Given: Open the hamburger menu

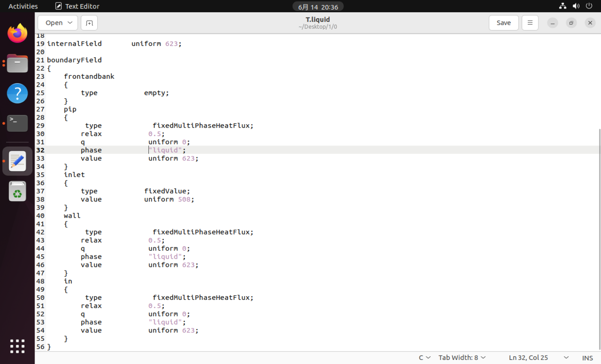Looking at the screenshot, I should pos(530,23).
